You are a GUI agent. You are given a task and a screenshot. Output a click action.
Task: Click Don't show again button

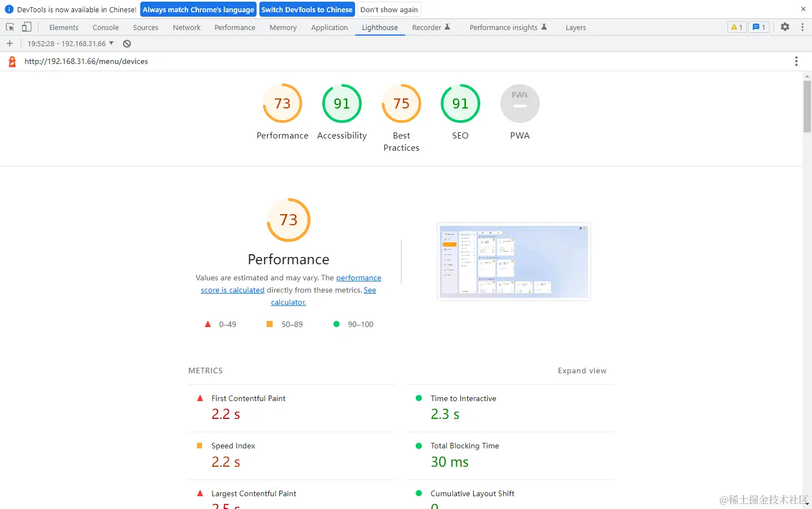[389, 9]
